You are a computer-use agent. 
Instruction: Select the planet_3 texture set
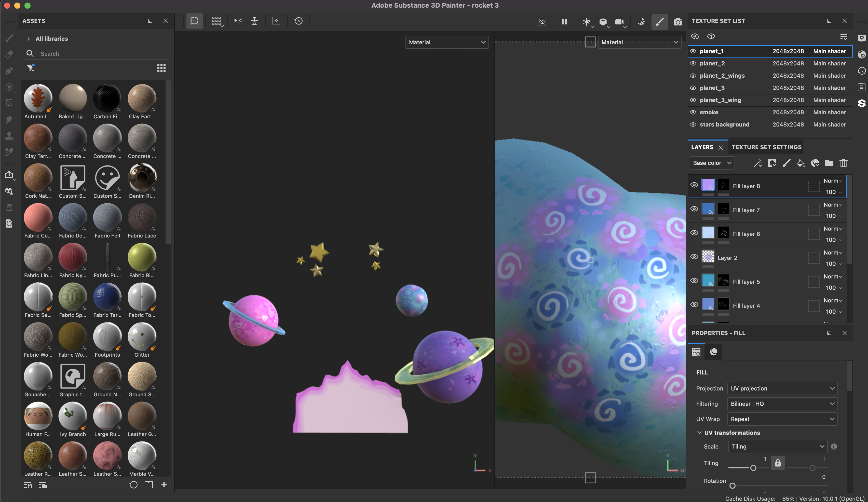(770, 88)
